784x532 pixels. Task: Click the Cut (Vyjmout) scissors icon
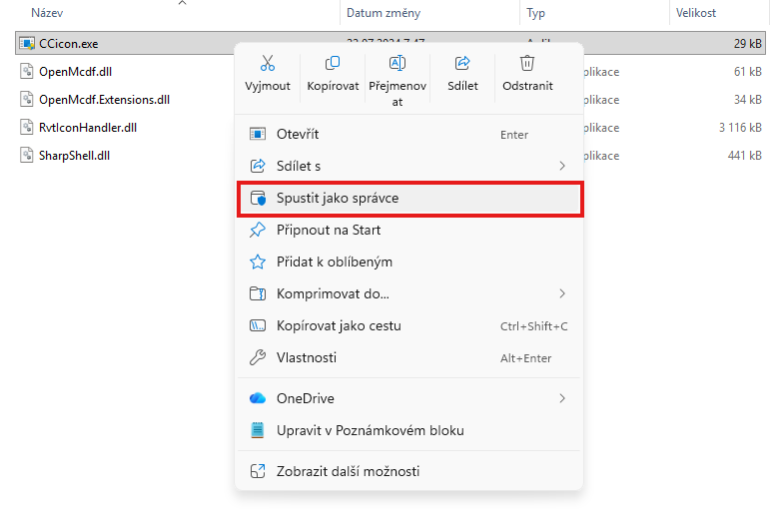point(267,64)
